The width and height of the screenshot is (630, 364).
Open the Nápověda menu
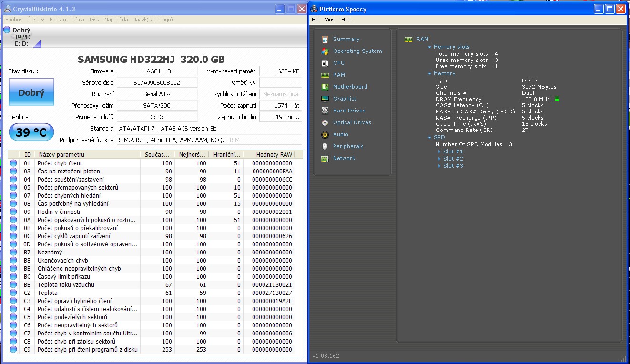tap(116, 20)
